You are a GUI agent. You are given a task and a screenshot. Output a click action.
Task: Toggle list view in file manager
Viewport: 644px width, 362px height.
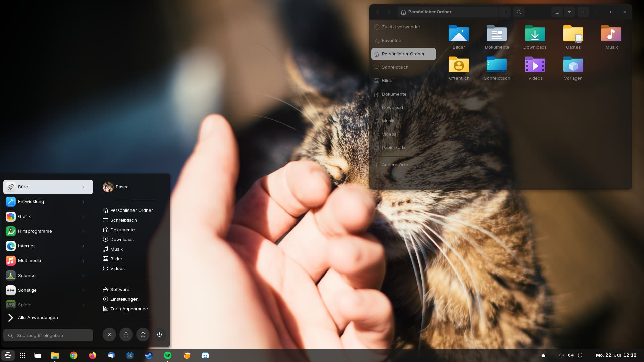(557, 12)
